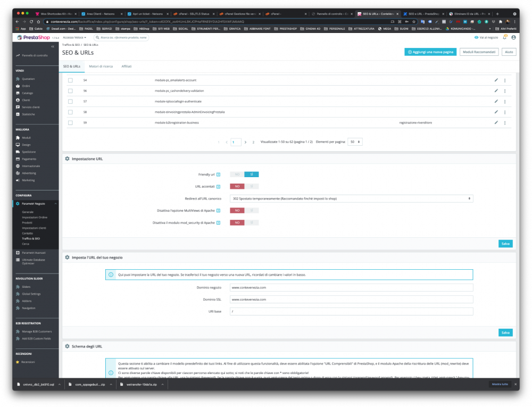
Task: Tick checkbox for row 57
Action: pos(70,102)
